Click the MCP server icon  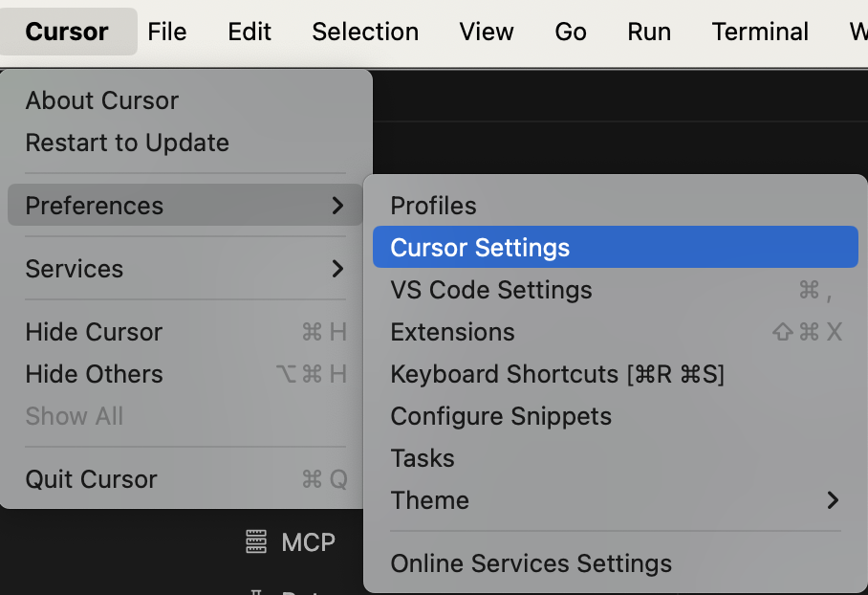click(256, 541)
